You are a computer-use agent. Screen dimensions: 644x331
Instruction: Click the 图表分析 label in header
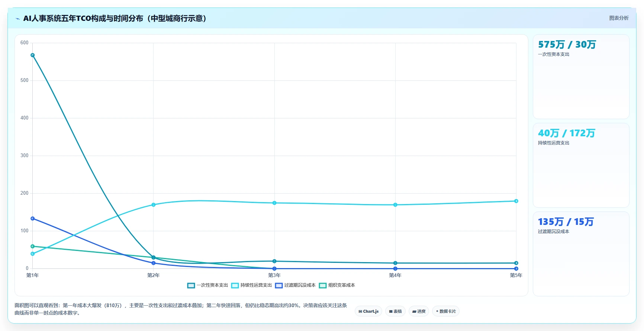tap(619, 18)
